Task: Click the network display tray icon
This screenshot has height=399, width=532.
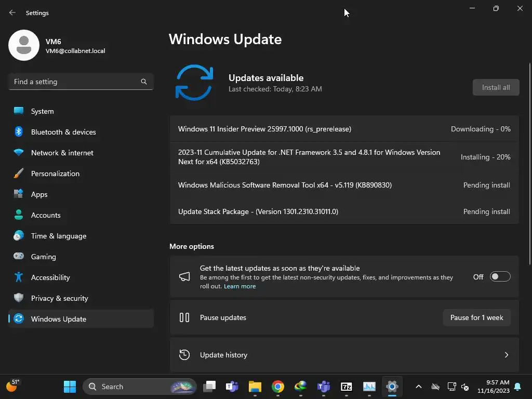Action: point(451,387)
